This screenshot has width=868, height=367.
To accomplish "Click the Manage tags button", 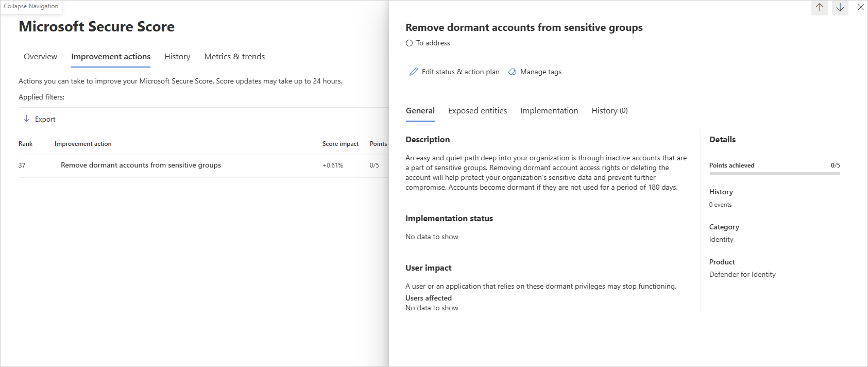I will 540,72.
